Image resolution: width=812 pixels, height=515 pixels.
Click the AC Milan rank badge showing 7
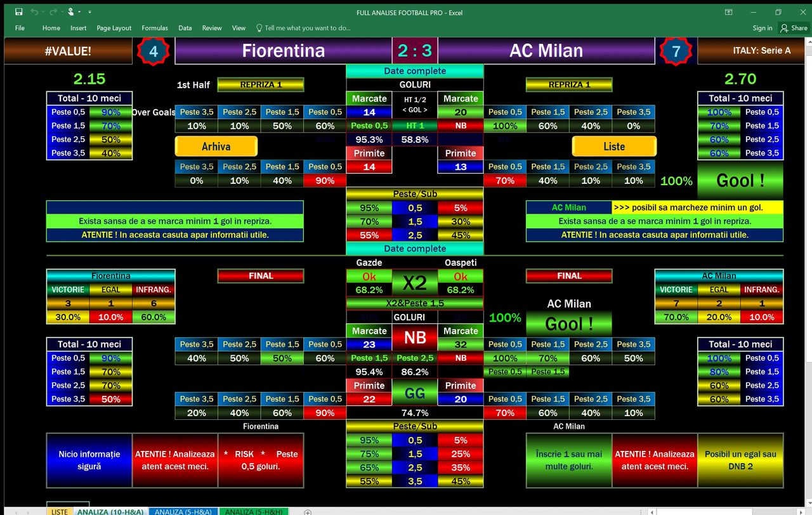[x=676, y=51]
